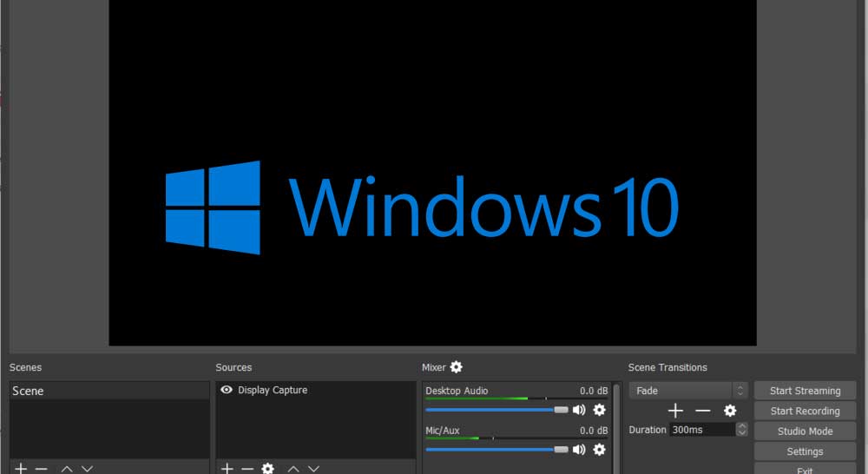Hide Display Capture via eye icon

[227, 390]
